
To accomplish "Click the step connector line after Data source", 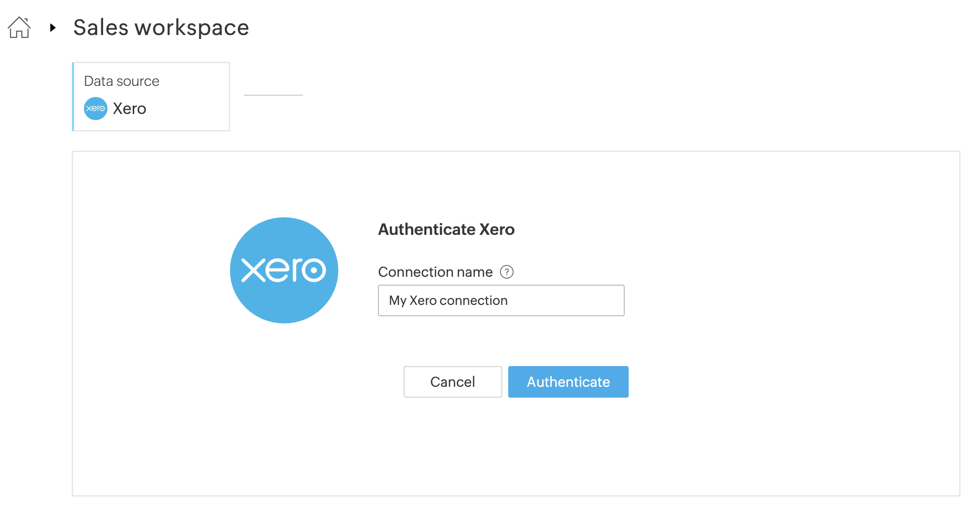I will coord(273,95).
